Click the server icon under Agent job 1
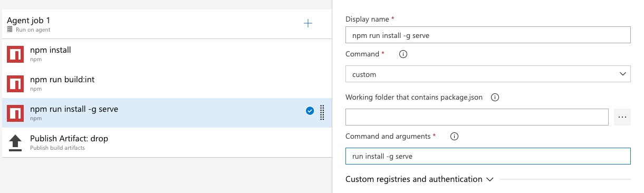Image resolution: width=644 pixels, height=193 pixels. [10, 30]
